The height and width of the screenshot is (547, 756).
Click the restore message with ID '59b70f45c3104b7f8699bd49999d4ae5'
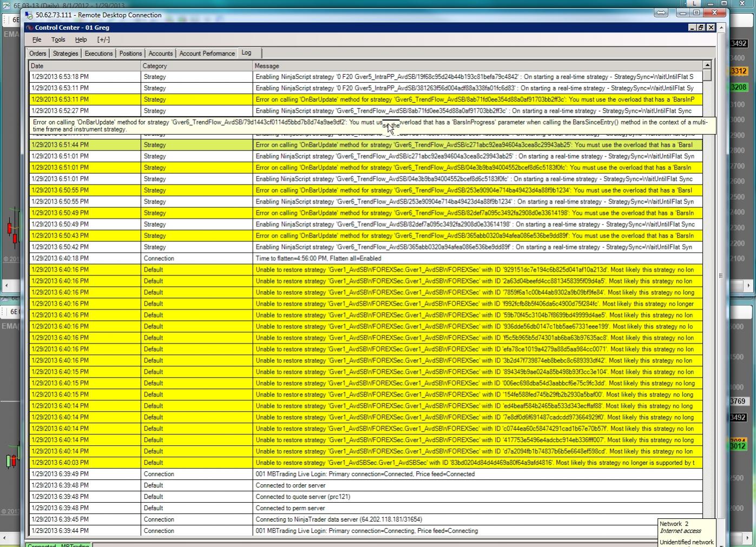(x=478, y=315)
